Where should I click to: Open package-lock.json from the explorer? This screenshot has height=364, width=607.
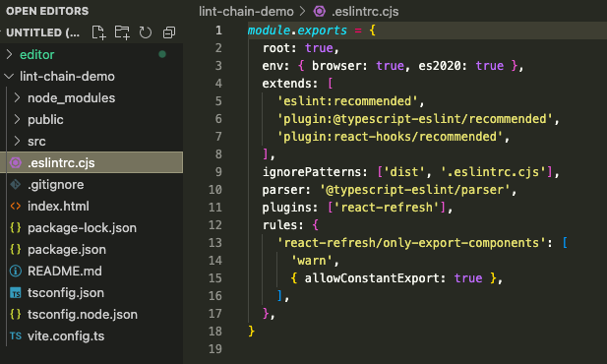pos(82,227)
